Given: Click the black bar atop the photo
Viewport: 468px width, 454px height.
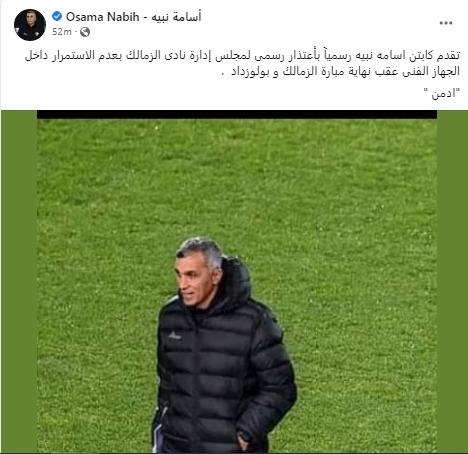Looking at the screenshot, I should click(237, 114).
